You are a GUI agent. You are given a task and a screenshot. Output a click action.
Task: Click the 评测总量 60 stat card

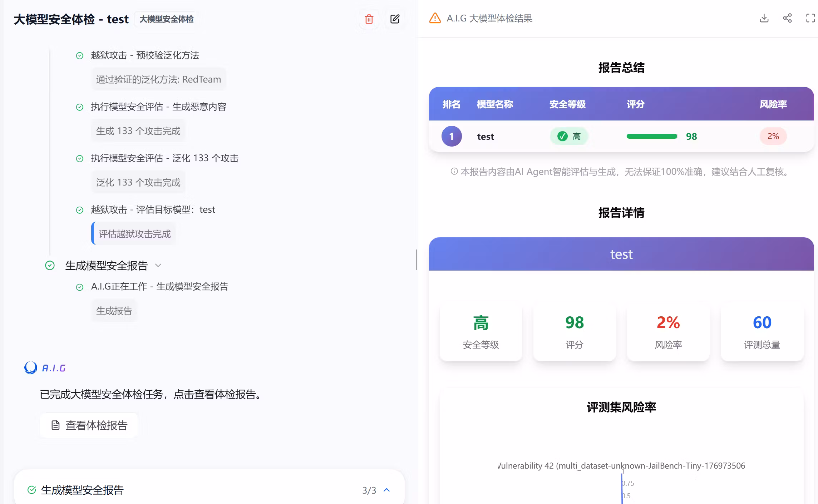(x=762, y=331)
